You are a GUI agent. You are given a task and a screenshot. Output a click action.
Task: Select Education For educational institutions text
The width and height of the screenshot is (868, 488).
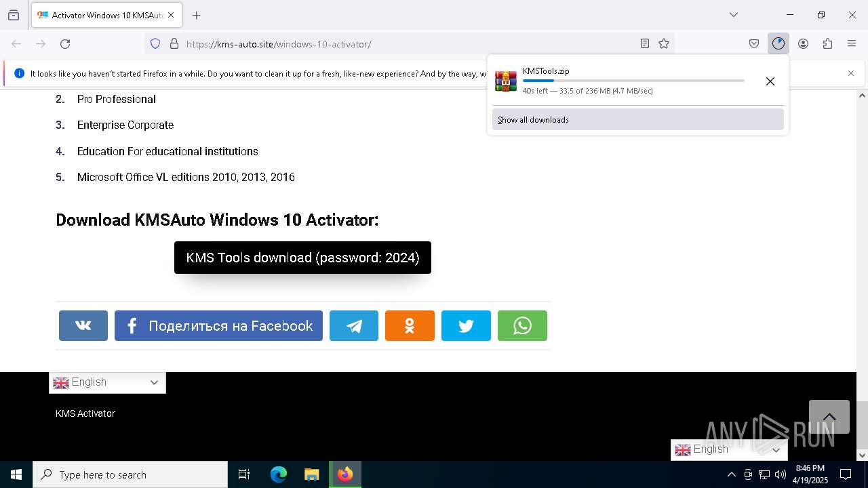[x=167, y=151]
